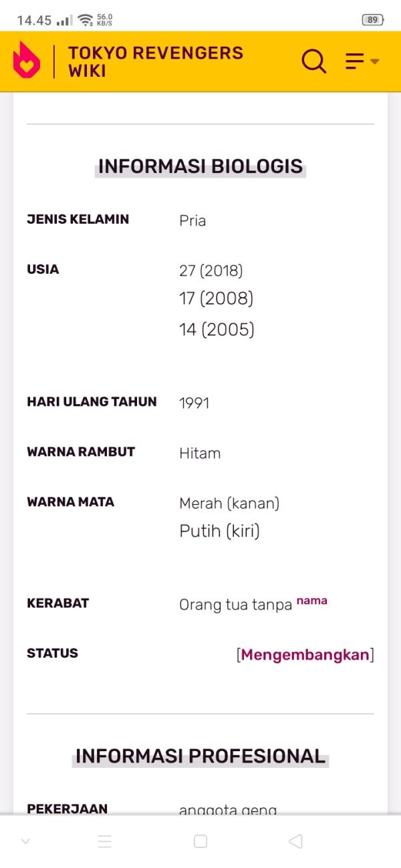This screenshot has height=868, width=401.
Task: Tap the Android home square button
Action: click(200, 841)
